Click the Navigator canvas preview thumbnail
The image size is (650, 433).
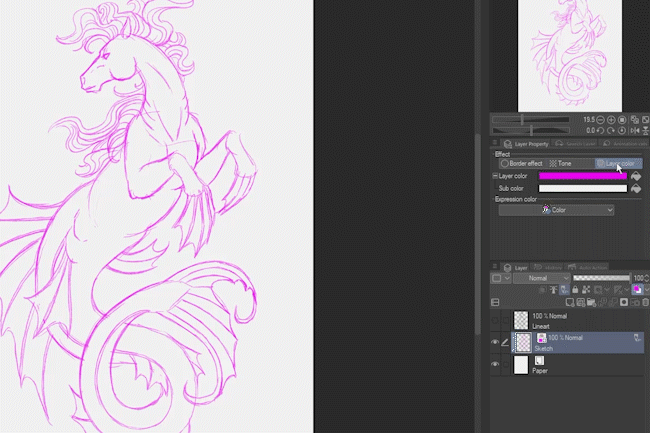[570, 56]
